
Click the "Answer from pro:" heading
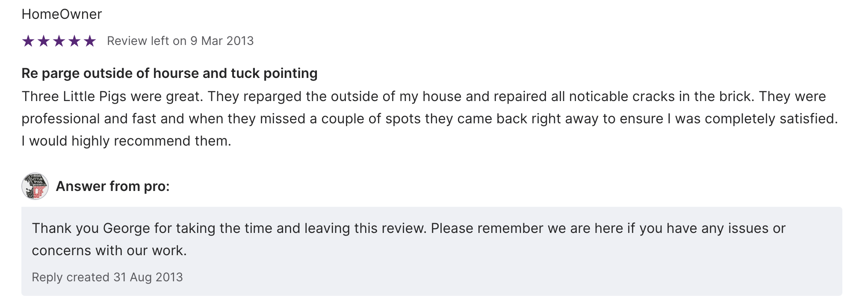[x=113, y=186]
